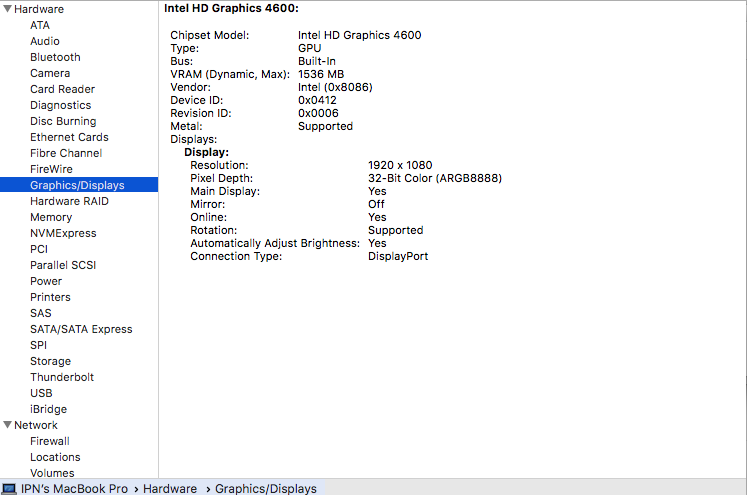Image resolution: width=747 pixels, height=495 pixels.
Task: Open Parallel SCSI information
Action: [x=63, y=265]
